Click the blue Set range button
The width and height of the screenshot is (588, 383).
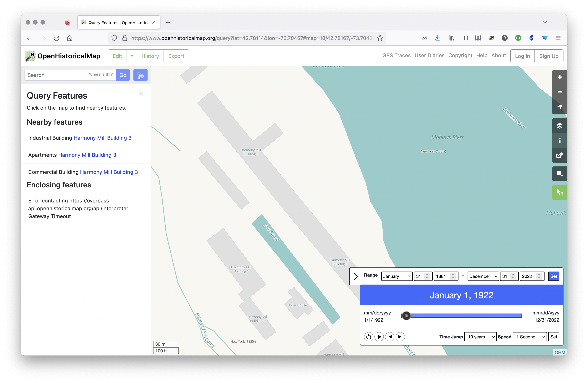pos(553,276)
